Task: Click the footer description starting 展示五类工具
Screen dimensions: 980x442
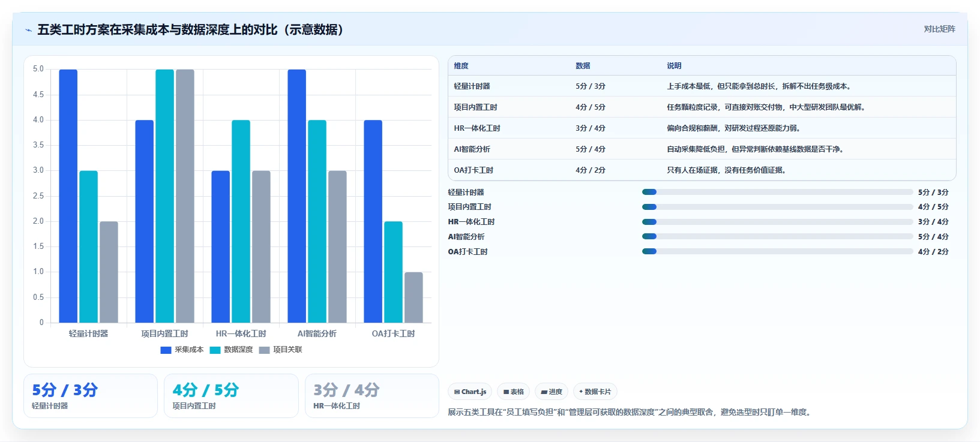Action: pyautogui.click(x=631, y=412)
